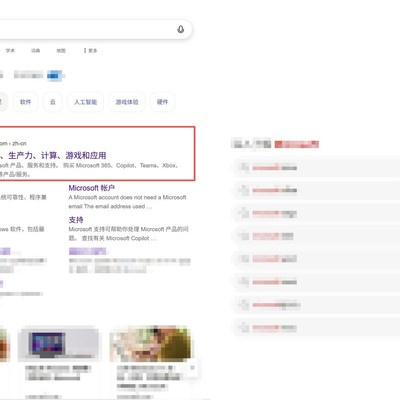Click snippet mentioning Microsoft 365, Copilot, Teams, Xbox
This screenshot has height=400, width=400.
click(89, 170)
